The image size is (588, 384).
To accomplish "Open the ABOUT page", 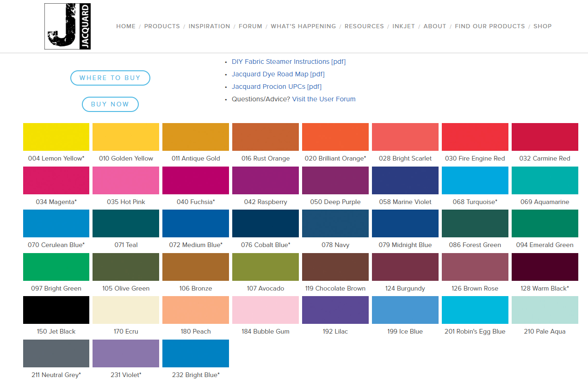I will [435, 26].
